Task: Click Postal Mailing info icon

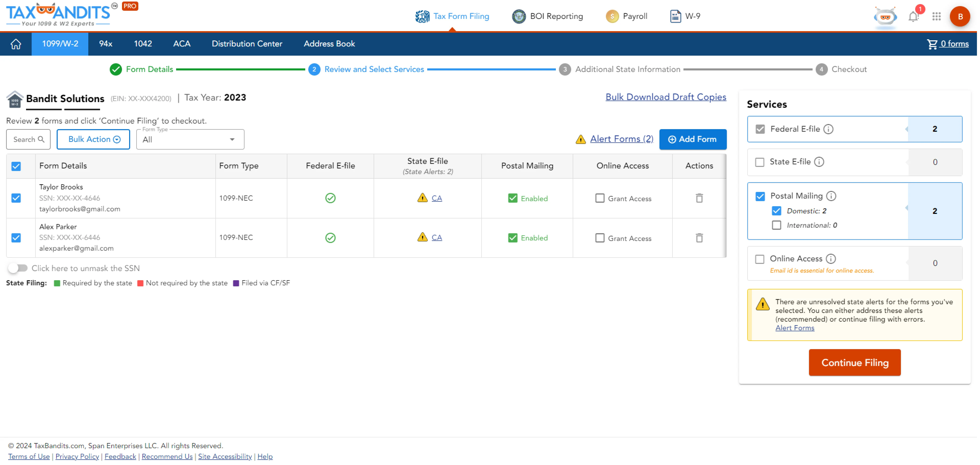Action: click(x=831, y=196)
